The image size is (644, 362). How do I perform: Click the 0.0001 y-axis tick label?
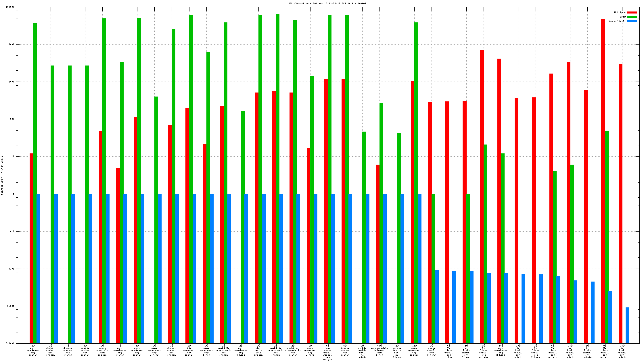(10, 343)
